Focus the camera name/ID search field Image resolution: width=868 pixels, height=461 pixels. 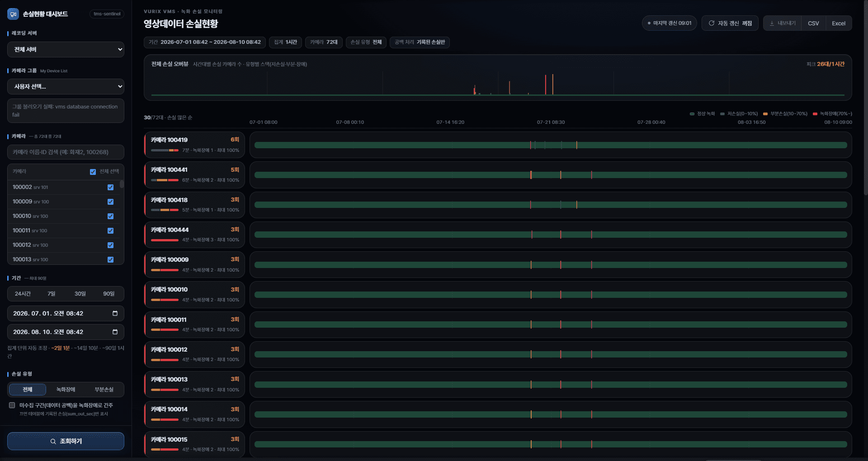point(66,152)
